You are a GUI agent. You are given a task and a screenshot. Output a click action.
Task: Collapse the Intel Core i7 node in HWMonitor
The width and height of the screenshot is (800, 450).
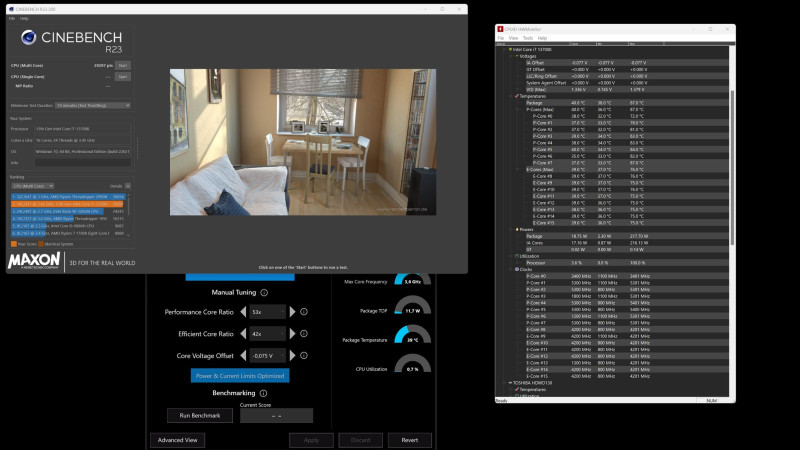[504, 49]
